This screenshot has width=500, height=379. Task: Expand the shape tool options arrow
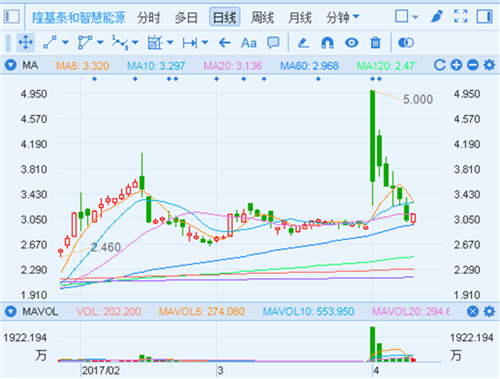point(100,43)
